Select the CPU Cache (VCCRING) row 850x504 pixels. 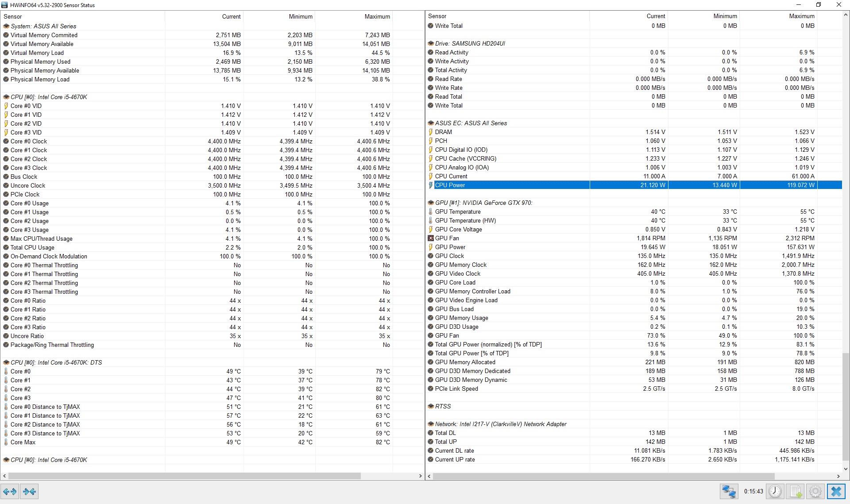634,158
